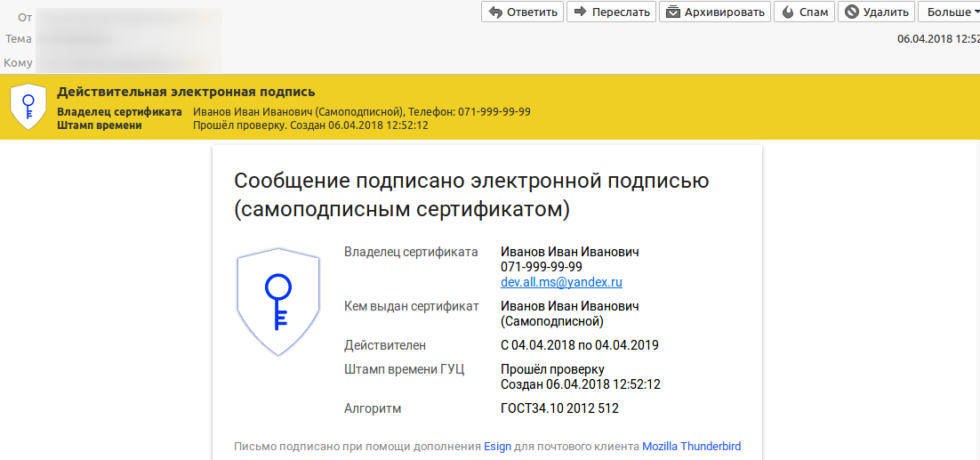Select the Штамп времени label in banner
The width and height of the screenshot is (980, 460).
[100, 125]
